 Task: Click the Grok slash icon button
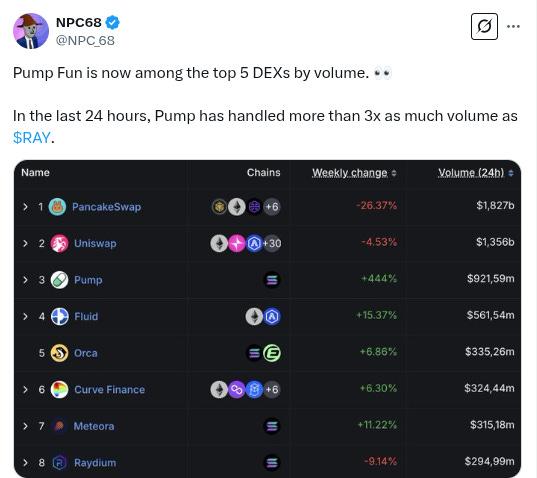click(484, 26)
